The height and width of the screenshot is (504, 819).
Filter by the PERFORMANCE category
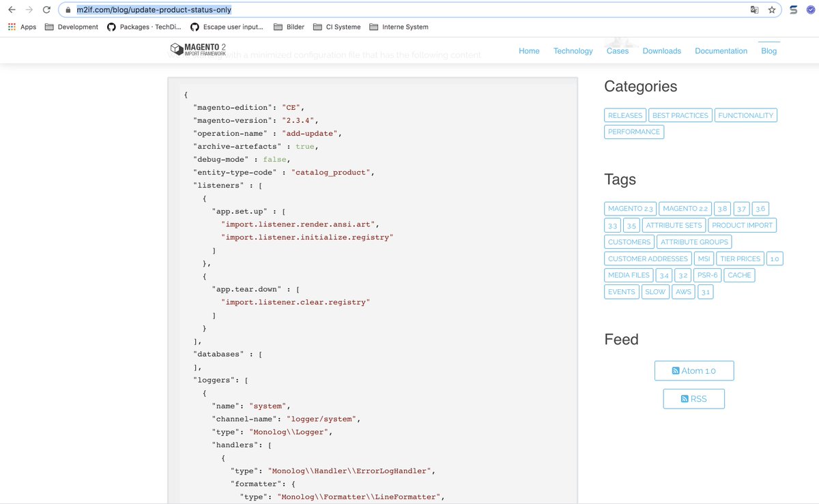click(634, 132)
